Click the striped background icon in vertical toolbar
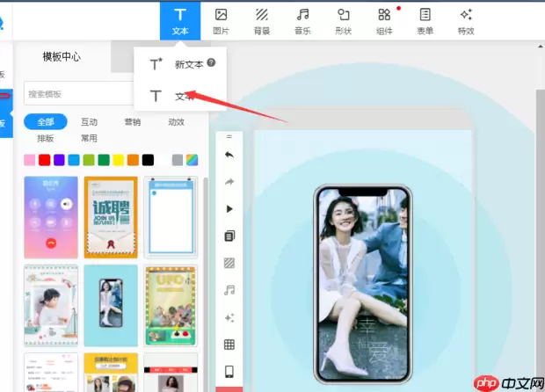The height and width of the screenshot is (392, 545). click(229, 263)
